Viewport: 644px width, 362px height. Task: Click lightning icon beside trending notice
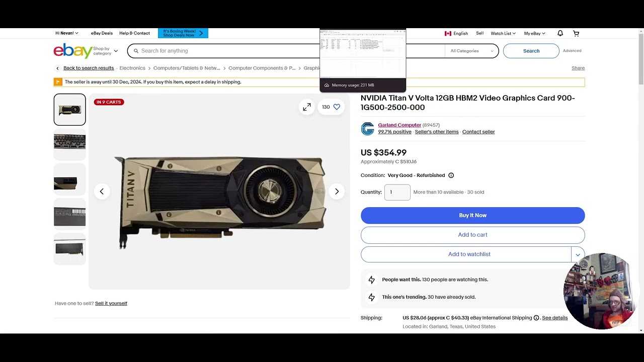pos(371,297)
